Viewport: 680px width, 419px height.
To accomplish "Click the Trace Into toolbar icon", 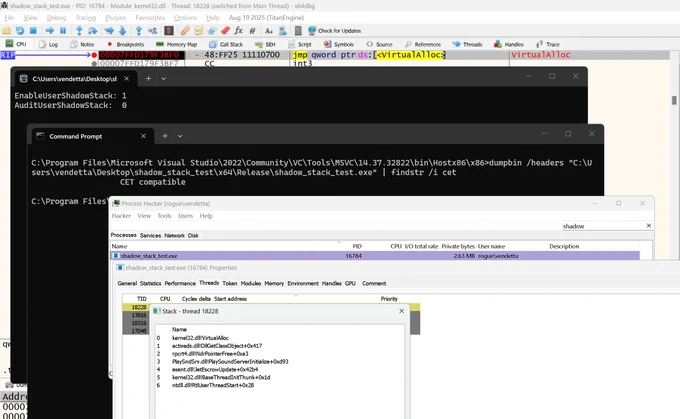I will point(109,31).
